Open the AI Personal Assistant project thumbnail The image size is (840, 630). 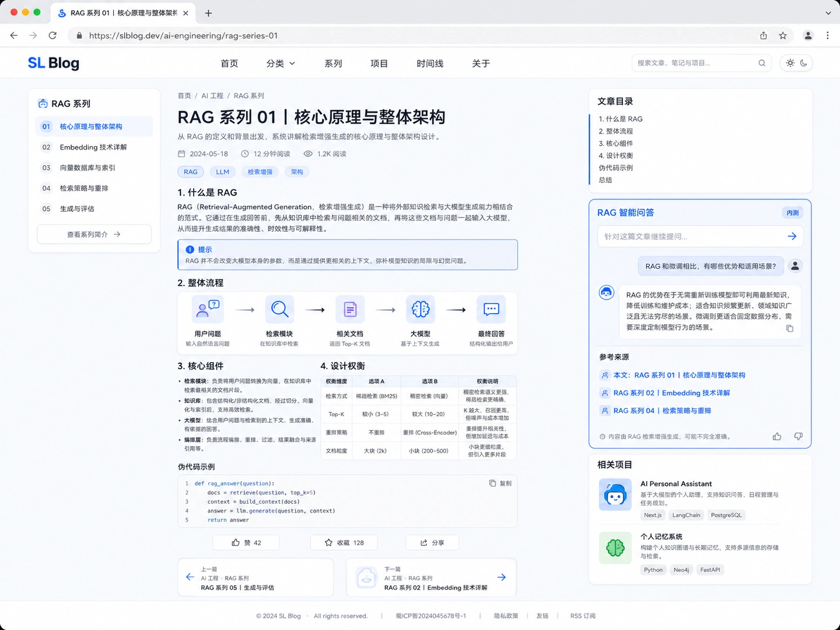click(615, 494)
